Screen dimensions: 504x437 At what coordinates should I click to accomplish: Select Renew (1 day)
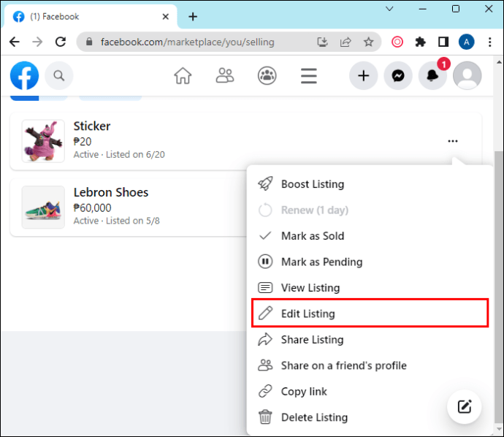pos(370,210)
